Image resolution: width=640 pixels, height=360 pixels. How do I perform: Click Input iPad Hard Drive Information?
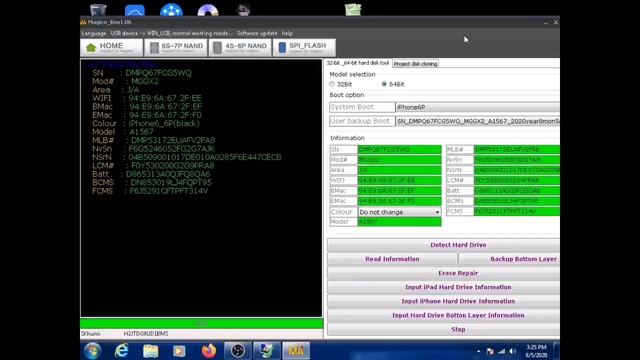[444, 287]
